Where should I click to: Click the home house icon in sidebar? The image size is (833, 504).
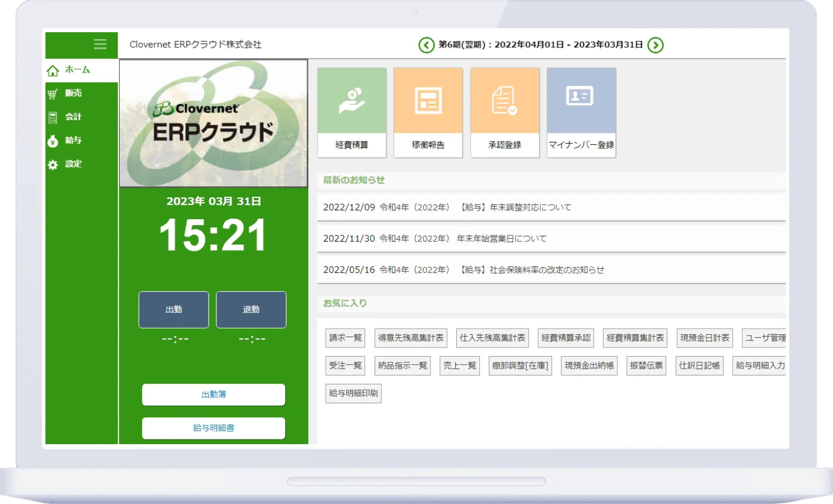53,70
